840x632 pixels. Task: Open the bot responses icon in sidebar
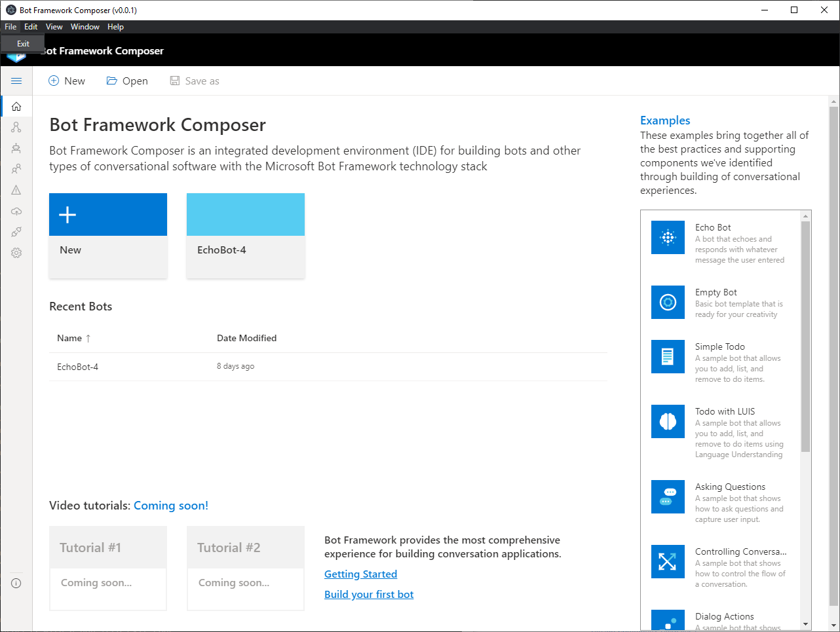point(16,148)
